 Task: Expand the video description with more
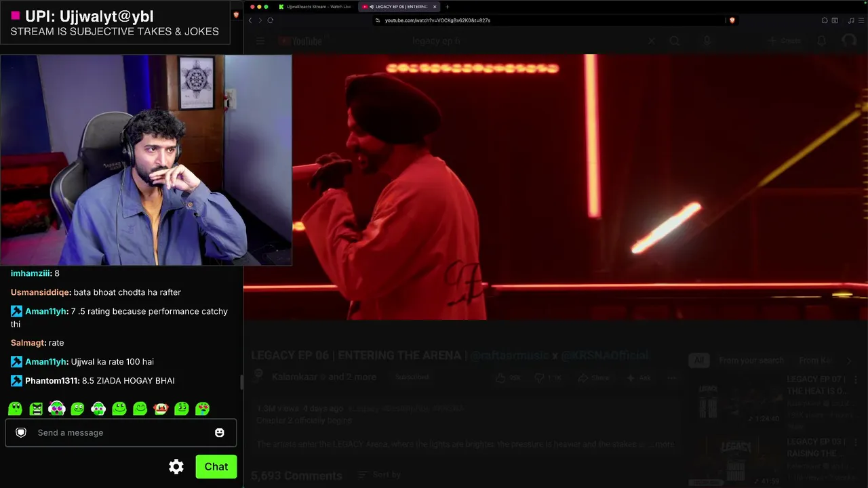point(665,444)
